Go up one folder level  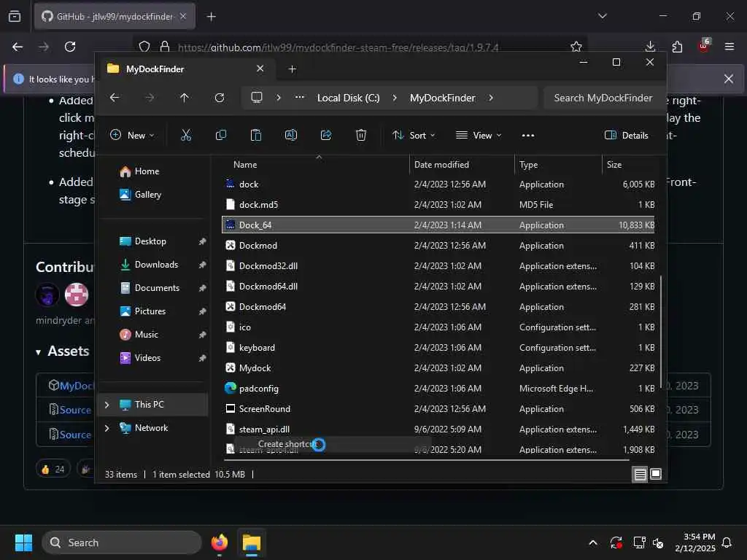(x=185, y=98)
